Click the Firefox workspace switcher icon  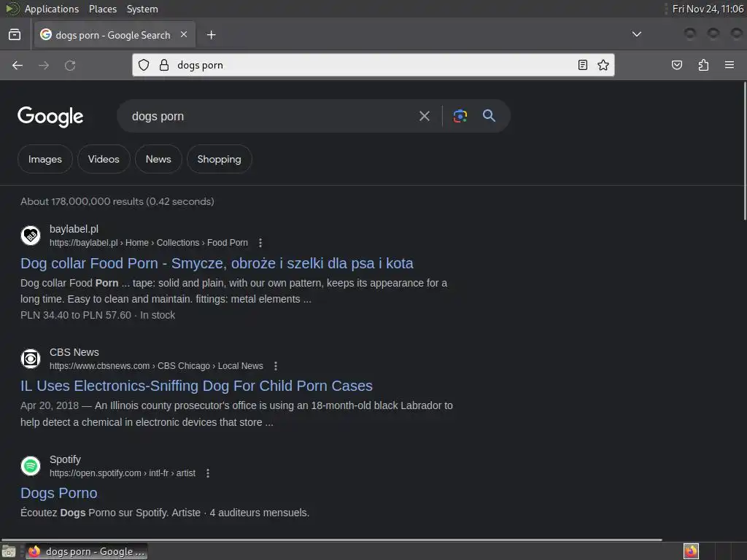click(x=691, y=551)
